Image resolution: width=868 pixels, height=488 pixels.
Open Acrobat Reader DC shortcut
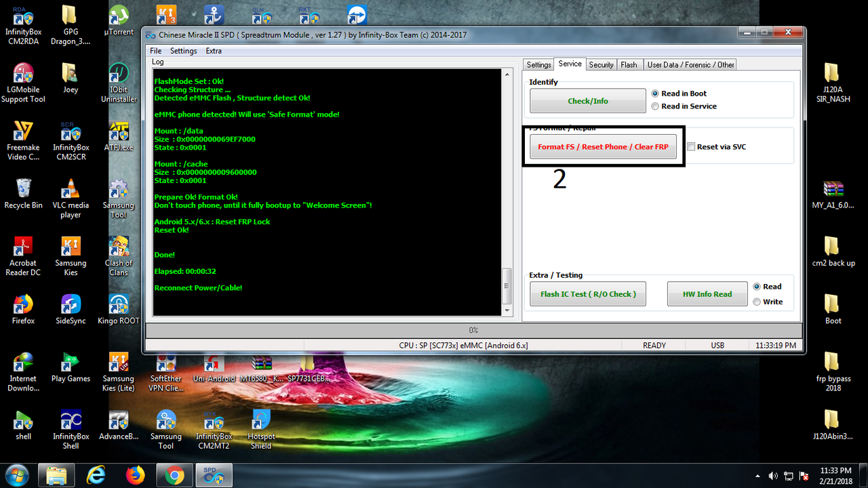tap(24, 256)
